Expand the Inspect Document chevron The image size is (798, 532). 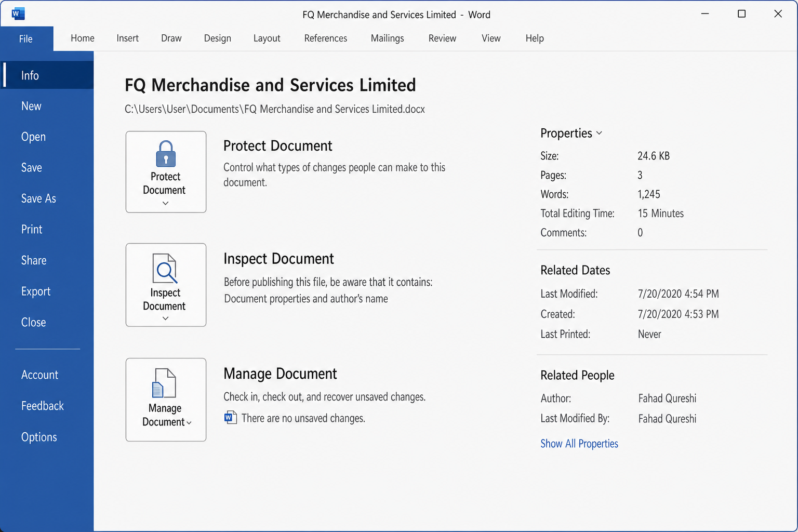pos(166,318)
